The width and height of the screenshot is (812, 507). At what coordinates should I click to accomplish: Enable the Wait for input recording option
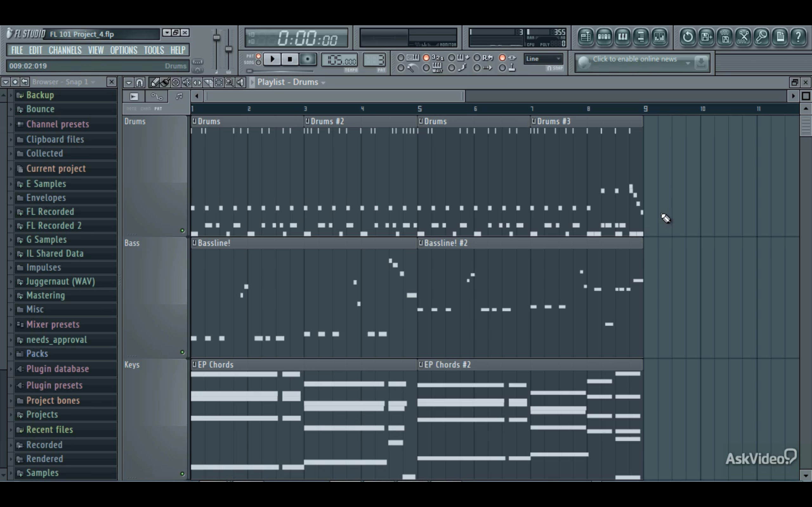tap(426, 68)
